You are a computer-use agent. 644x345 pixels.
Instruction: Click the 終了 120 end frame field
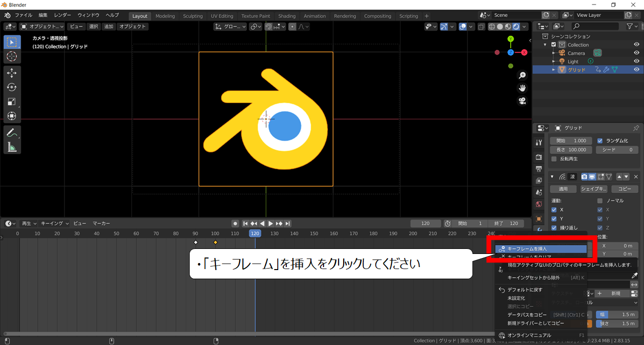point(506,223)
